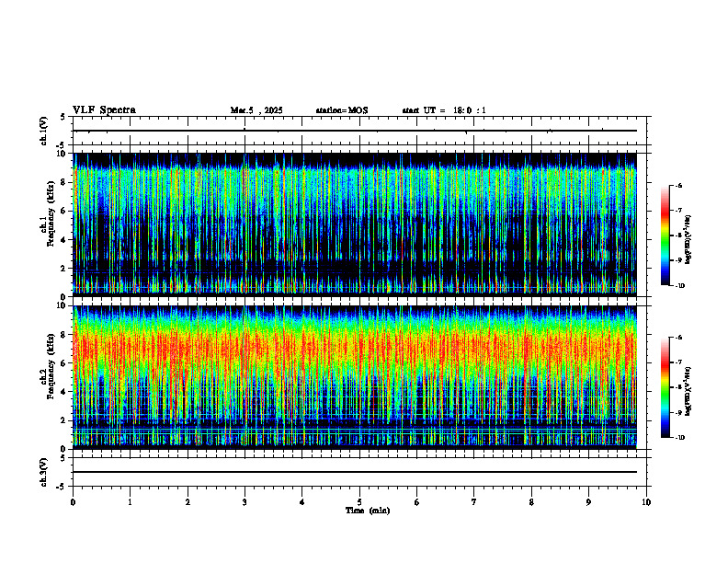Select the ch.1 colorbar "log(PSD)" label
The image size is (728, 563).
[688, 239]
